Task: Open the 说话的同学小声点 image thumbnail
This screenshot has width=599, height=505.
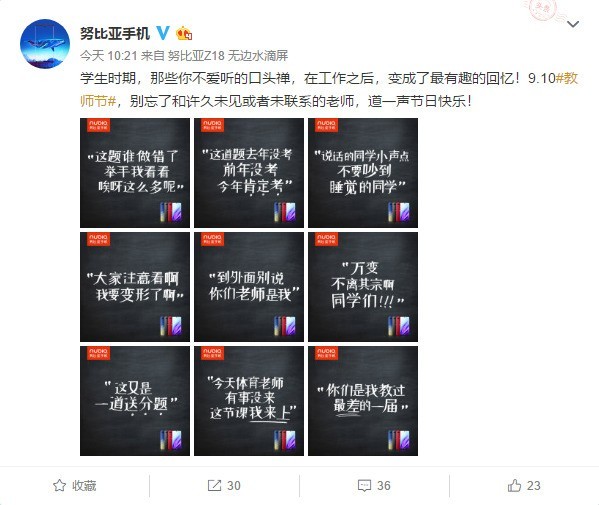Action: (x=363, y=173)
